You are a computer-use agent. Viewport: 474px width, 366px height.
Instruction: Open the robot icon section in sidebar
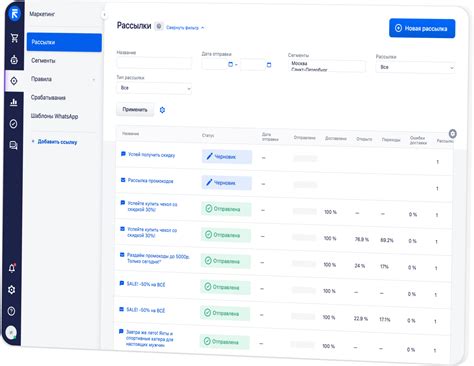point(14,60)
